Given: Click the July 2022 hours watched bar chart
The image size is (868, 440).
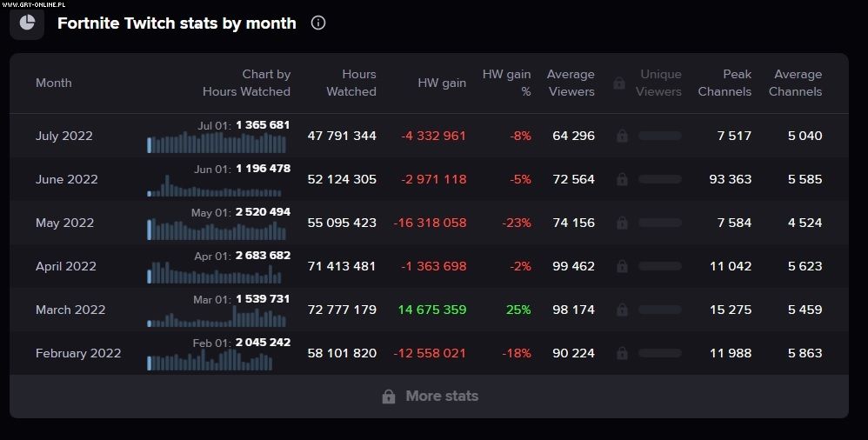Looking at the screenshot, I should pos(217,143).
